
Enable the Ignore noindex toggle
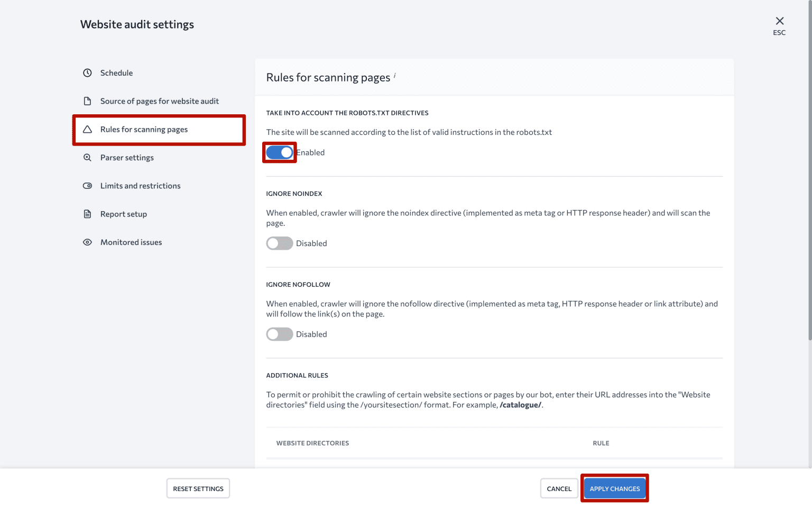279,243
